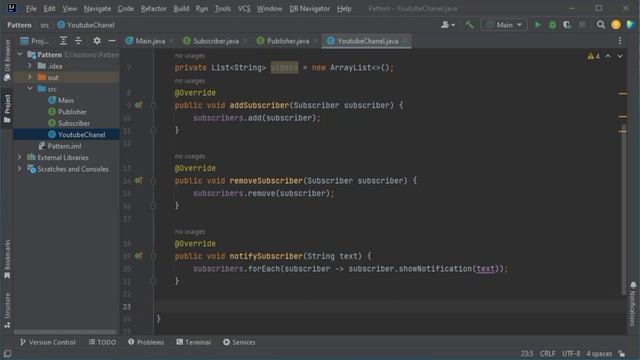Click UTF-8 encoding in status bar

coord(571,353)
